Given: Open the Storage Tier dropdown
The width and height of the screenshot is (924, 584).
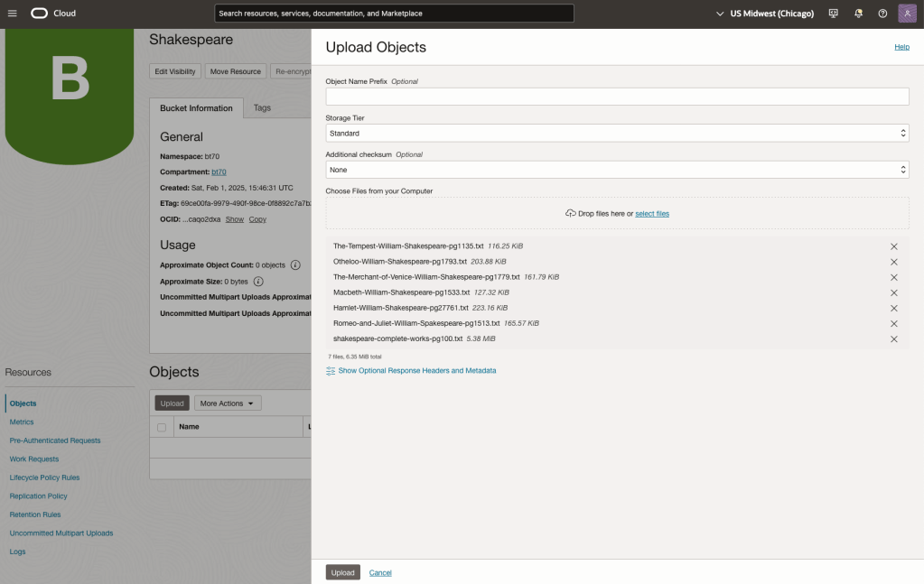Looking at the screenshot, I should (x=617, y=134).
